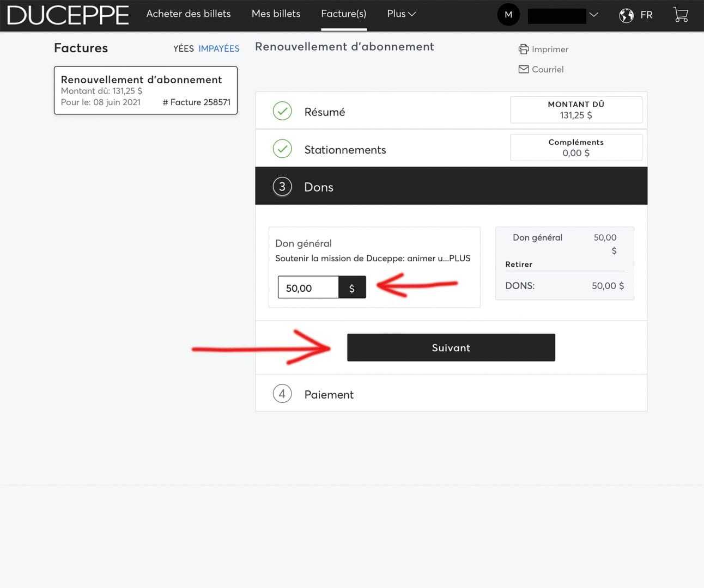Open the Mes billets menu item
This screenshot has width=704, height=588.
point(276,14)
